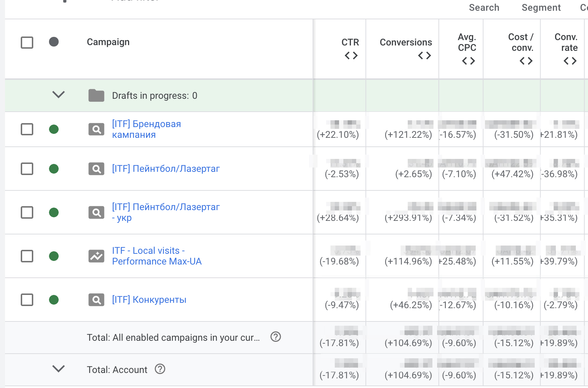Sort by the Conversions column header
The height and width of the screenshot is (388, 588).
point(406,42)
